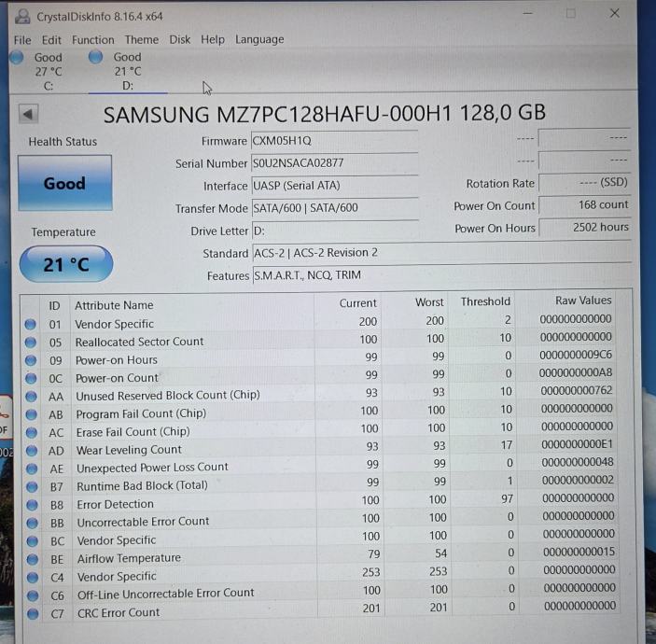Image resolution: width=656 pixels, height=644 pixels.
Task: Open the Help menu
Action: tap(213, 40)
